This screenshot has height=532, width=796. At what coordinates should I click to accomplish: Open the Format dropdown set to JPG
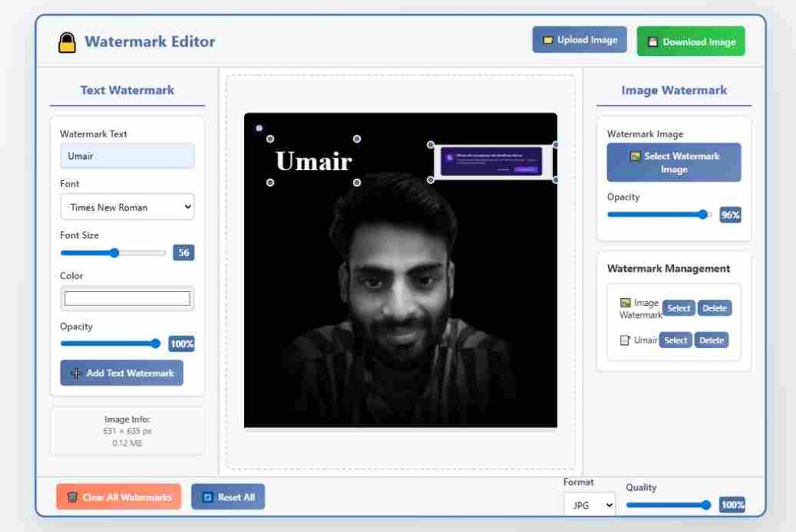tap(589, 504)
